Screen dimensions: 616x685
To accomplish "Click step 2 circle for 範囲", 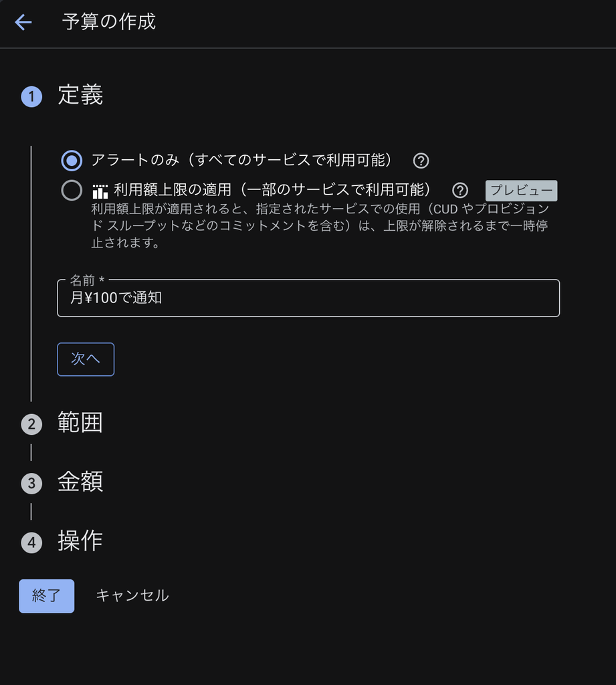I will pyautogui.click(x=31, y=423).
